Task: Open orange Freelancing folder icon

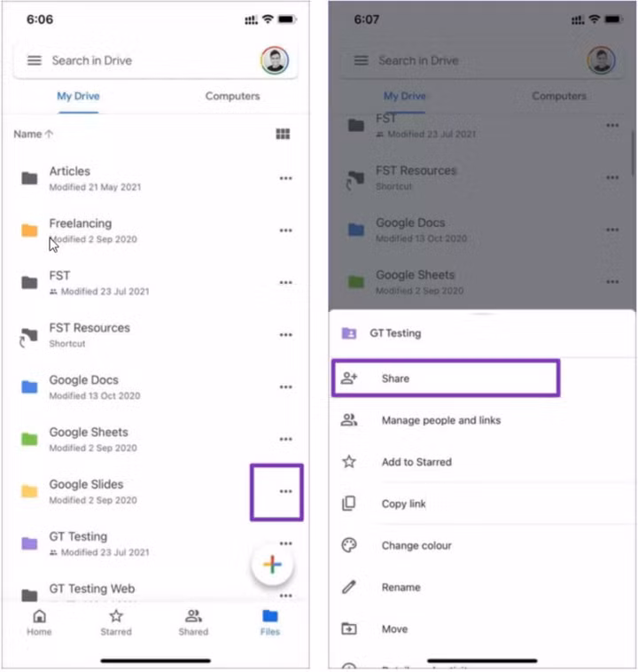Action: pyautogui.click(x=29, y=231)
